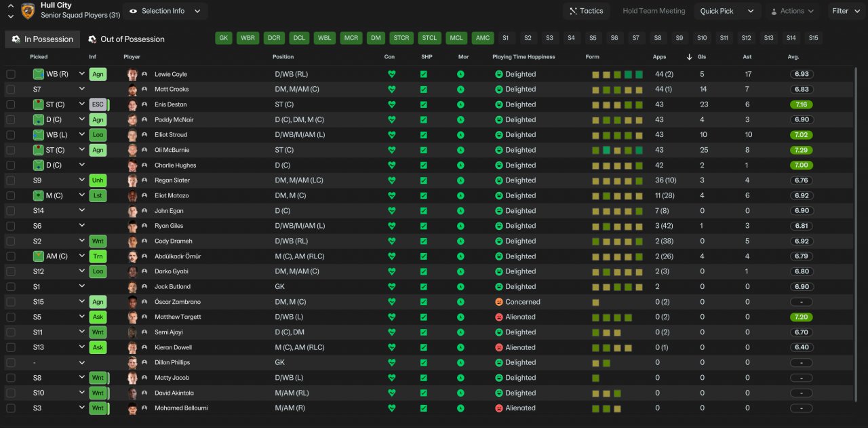Open Abdülkadir Ömür's player profile link
This screenshot has height=428, width=868.
pos(178,256)
